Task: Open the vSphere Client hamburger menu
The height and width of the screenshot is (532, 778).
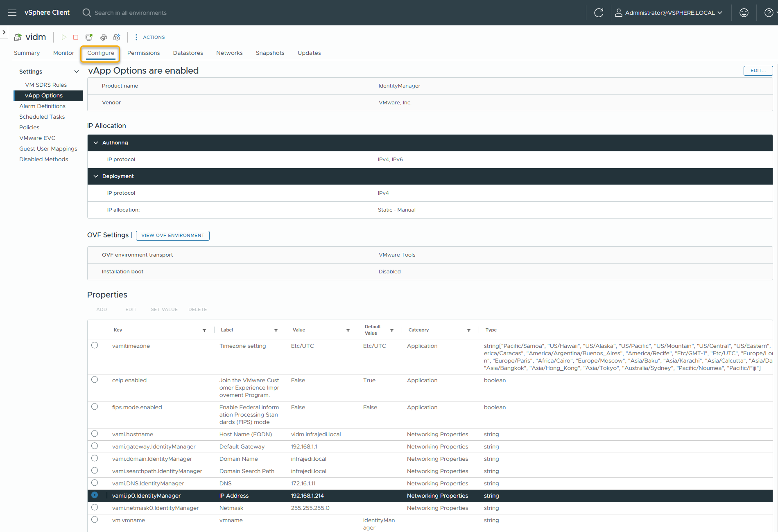Action: 12,13
